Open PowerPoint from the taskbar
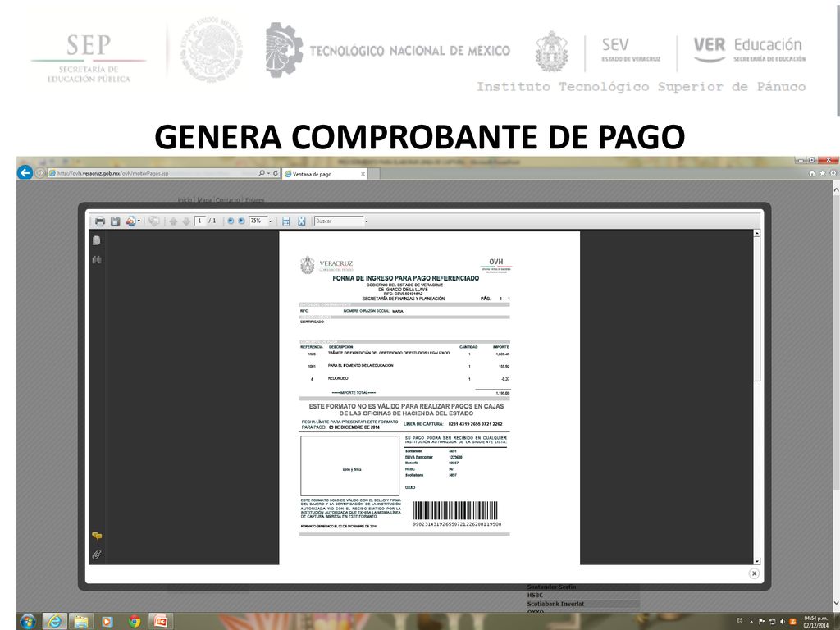 tap(161, 622)
